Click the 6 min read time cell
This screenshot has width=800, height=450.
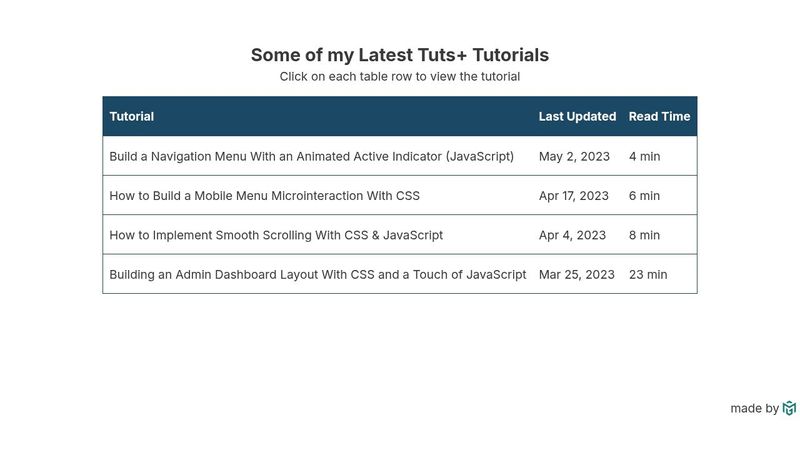point(644,195)
